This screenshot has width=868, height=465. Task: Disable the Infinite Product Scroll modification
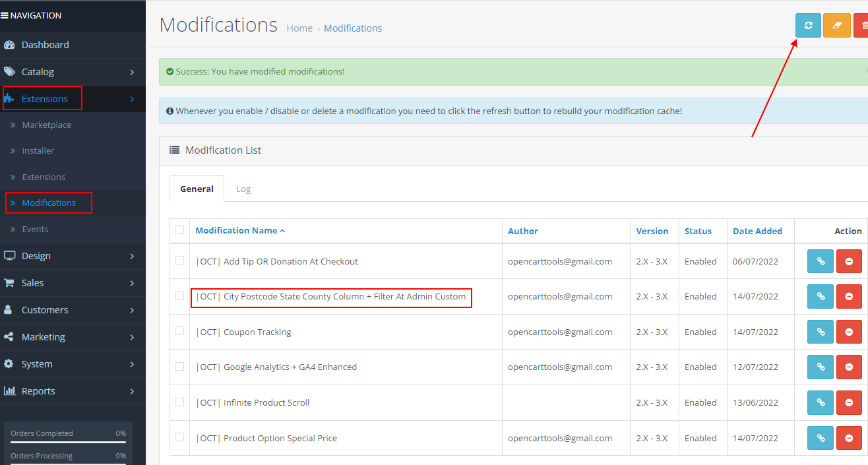point(849,402)
